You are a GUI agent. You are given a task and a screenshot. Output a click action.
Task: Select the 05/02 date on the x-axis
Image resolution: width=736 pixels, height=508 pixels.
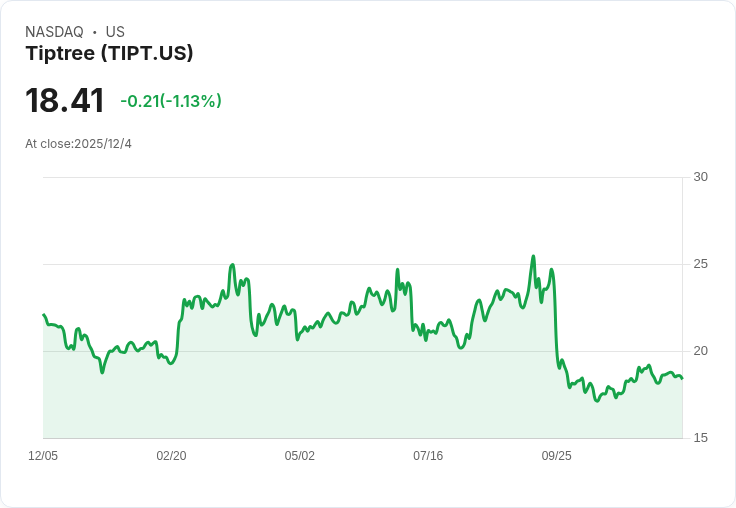[300, 456]
